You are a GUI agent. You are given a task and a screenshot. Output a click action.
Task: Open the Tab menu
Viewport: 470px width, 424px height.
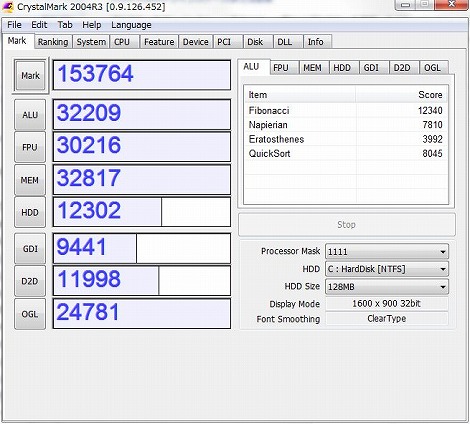tap(65, 25)
